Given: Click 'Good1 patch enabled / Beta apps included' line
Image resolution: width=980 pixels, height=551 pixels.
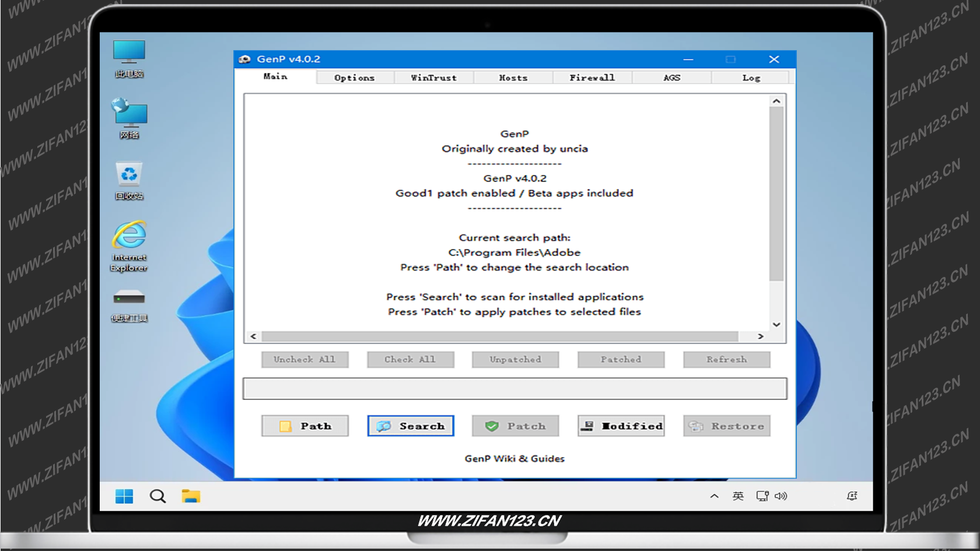Looking at the screenshot, I should coord(514,193).
